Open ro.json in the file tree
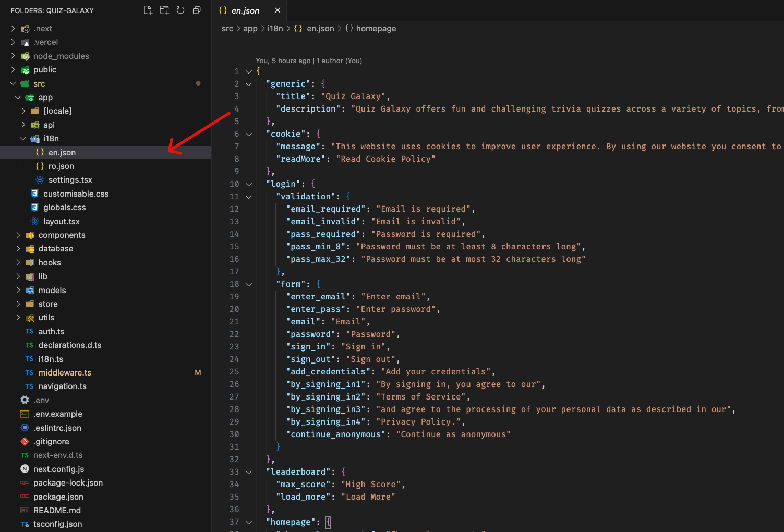 (105, 166)
